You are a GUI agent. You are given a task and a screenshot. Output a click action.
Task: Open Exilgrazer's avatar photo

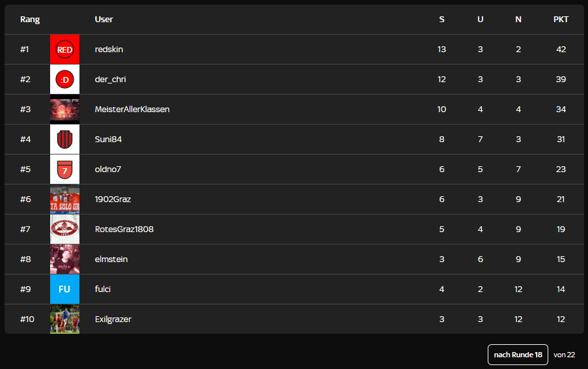pos(64,319)
